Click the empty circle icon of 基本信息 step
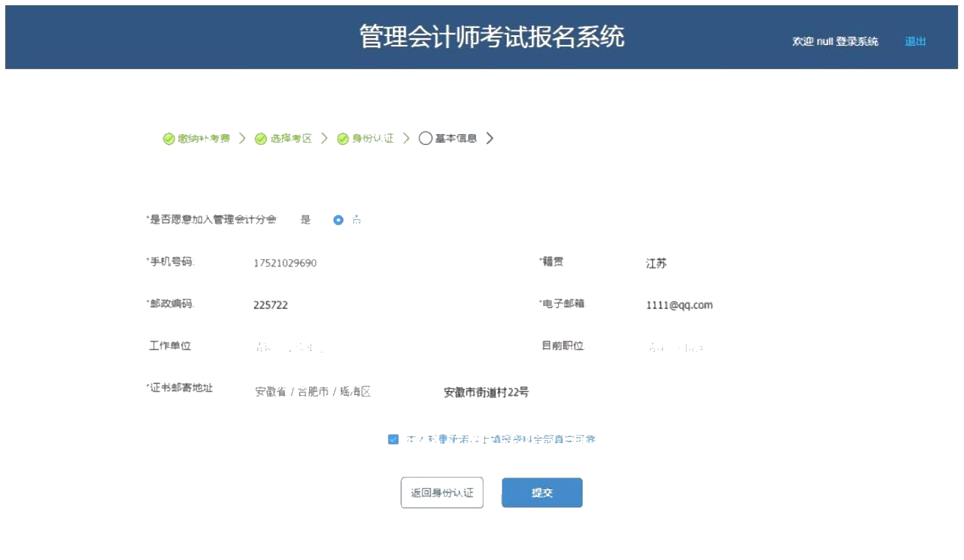This screenshot has width=964, height=560. 425,138
